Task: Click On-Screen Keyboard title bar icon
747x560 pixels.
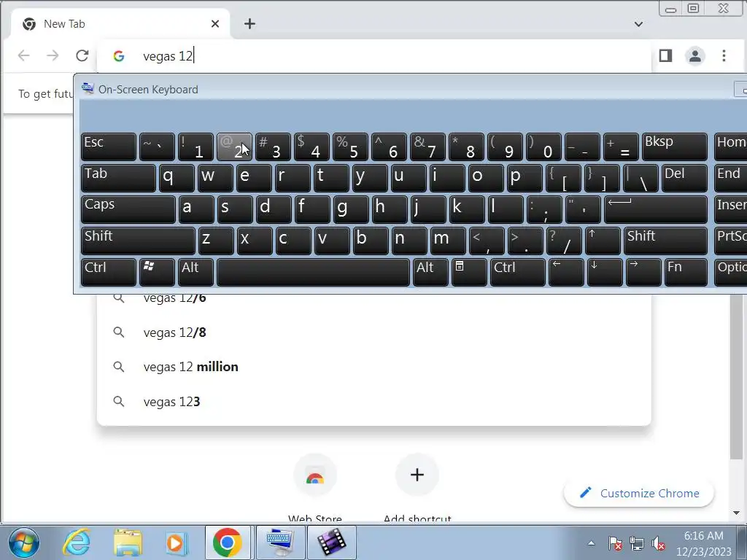Action: (88, 89)
